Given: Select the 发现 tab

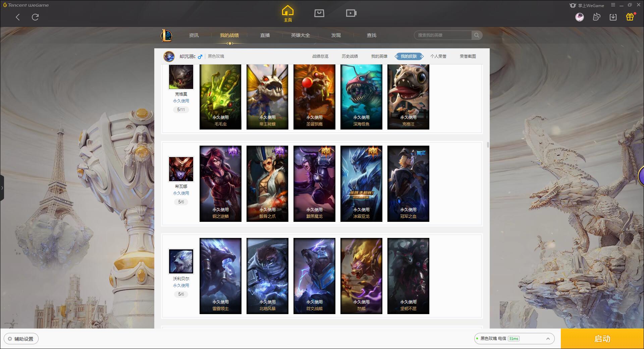Looking at the screenshot, I should coord(336,35).
